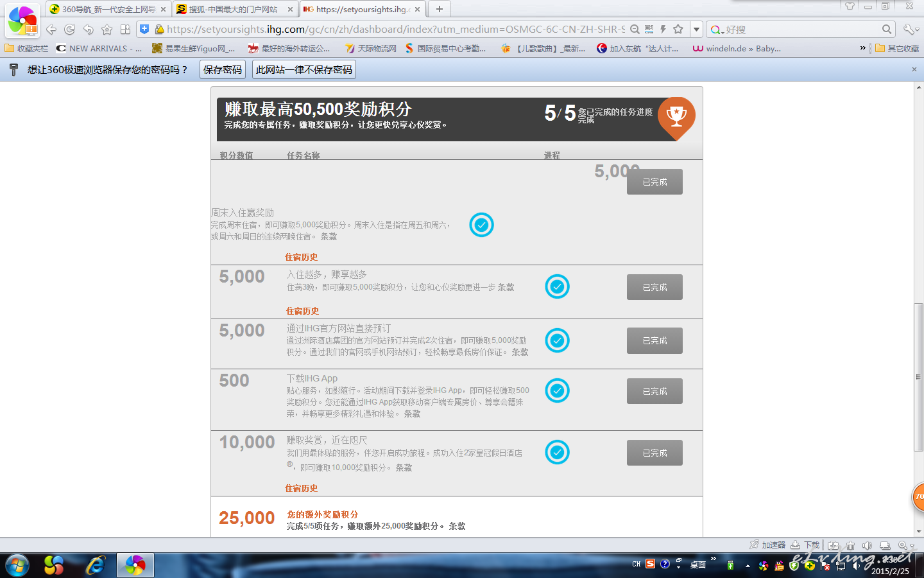The image size is (924, 578).
Task: Close the 搜狐 tab
Action: tap(290, 9)
